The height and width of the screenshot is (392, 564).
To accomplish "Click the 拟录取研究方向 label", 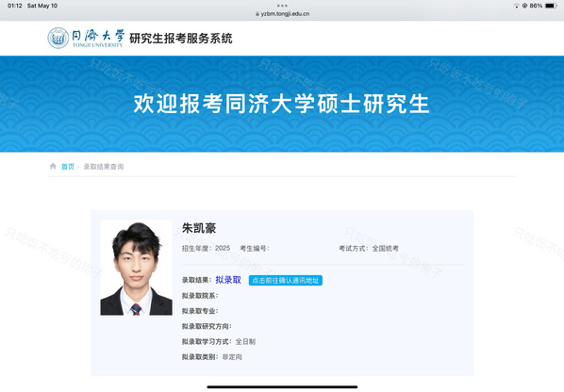I will (x=207, y=326).
